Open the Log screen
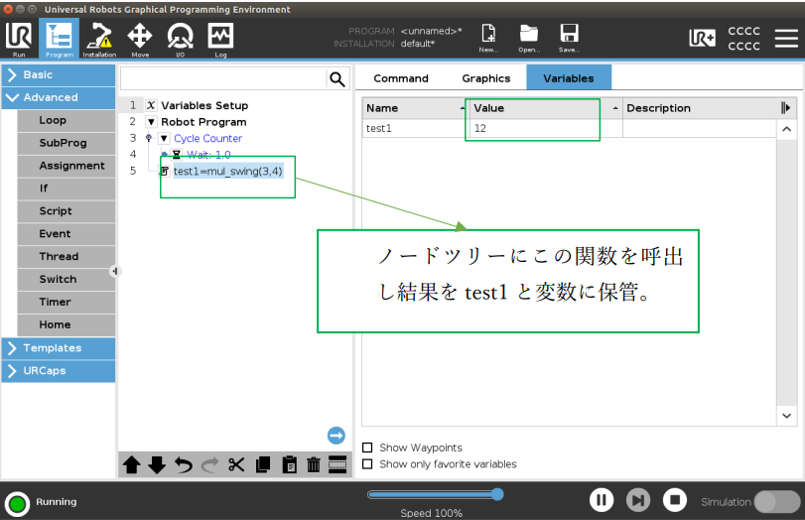 click(220, 39)
